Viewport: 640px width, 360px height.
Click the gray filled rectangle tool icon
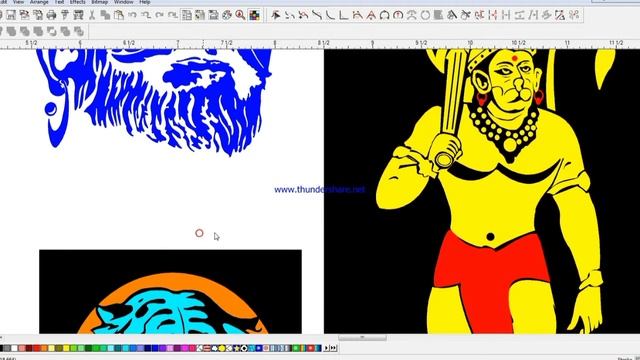coord(438,16)
